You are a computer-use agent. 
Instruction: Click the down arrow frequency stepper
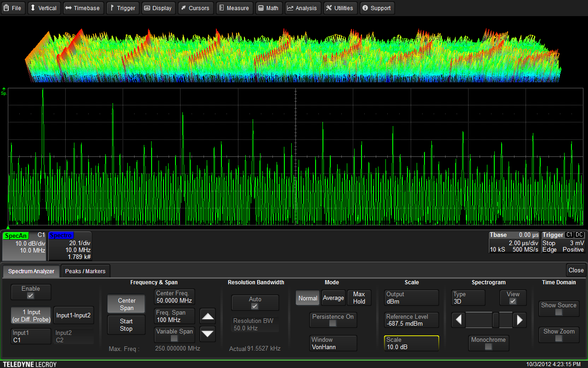(208, 333)
